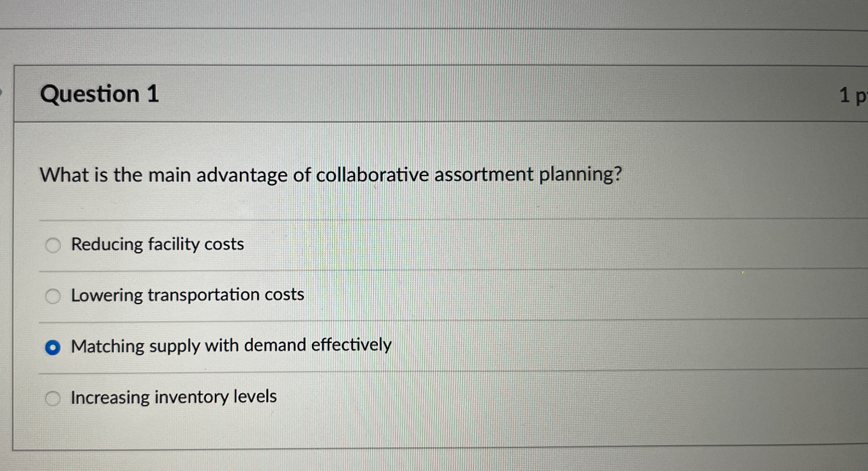Screen dimensions: 868x471
Task: Click the word "inventory" in the last answer
Action: pos(191,397)
